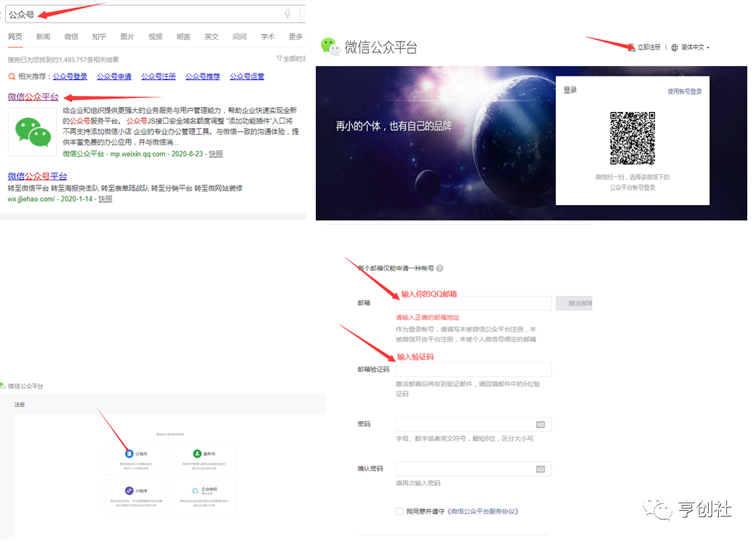Check the 我同意并遵守 agreement checkbox
The image size is (756, 542).
[399, 511]
